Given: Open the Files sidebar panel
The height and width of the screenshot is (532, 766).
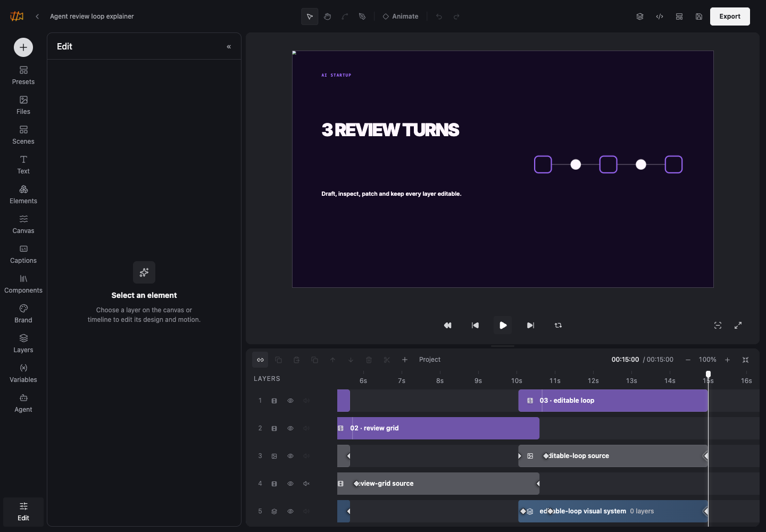Looking at the screenshot, I should [x=23, y=105].
